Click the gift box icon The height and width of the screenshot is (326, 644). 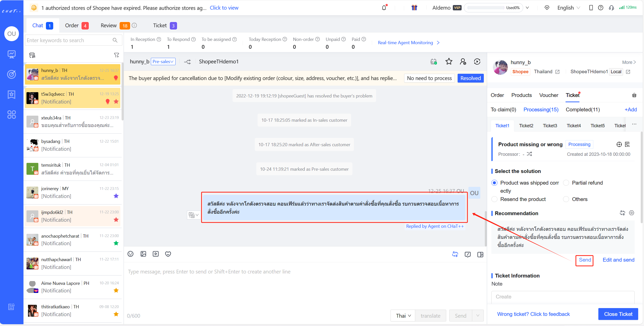pyautogui.click(x=414, y=8)
